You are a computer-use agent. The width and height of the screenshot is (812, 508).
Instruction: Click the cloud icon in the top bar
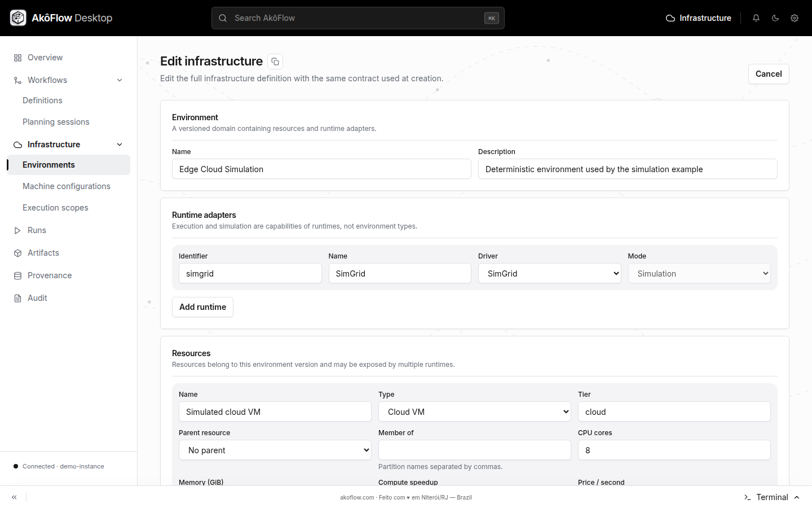[670, 18]
